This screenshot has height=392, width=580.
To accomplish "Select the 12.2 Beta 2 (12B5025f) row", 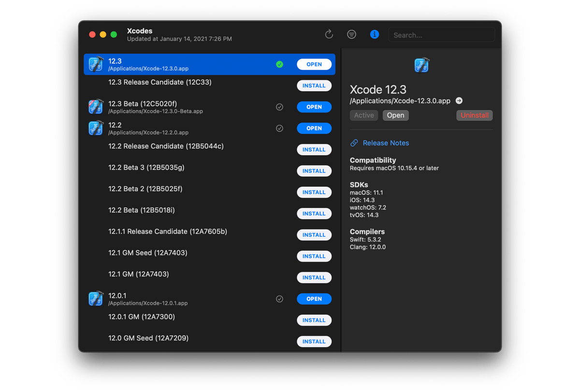I will click(209, 192).
